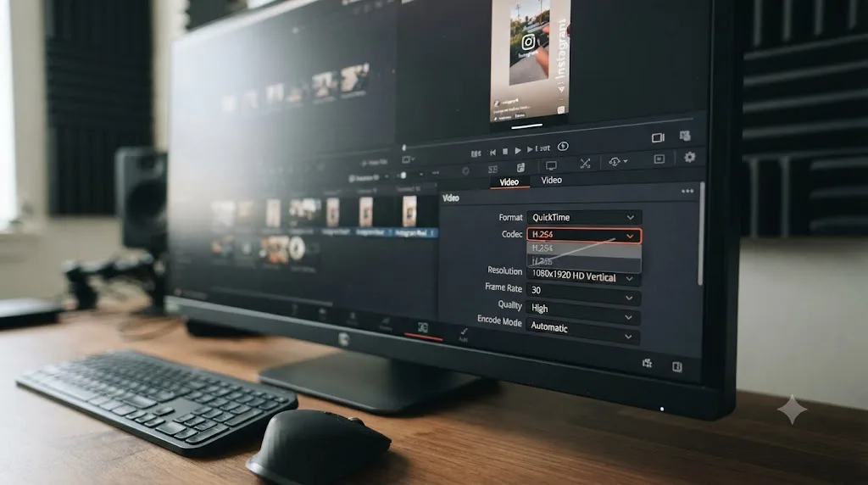Open the cloud sync icon with dropdown arrow
Screen dimensions: 868x485
pyautogui.click(x=618, y=161)
